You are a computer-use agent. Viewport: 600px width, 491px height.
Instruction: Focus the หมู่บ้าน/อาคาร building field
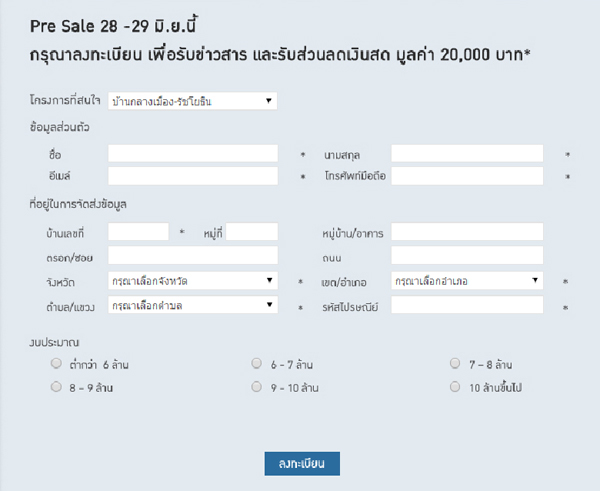coord(467,232)
